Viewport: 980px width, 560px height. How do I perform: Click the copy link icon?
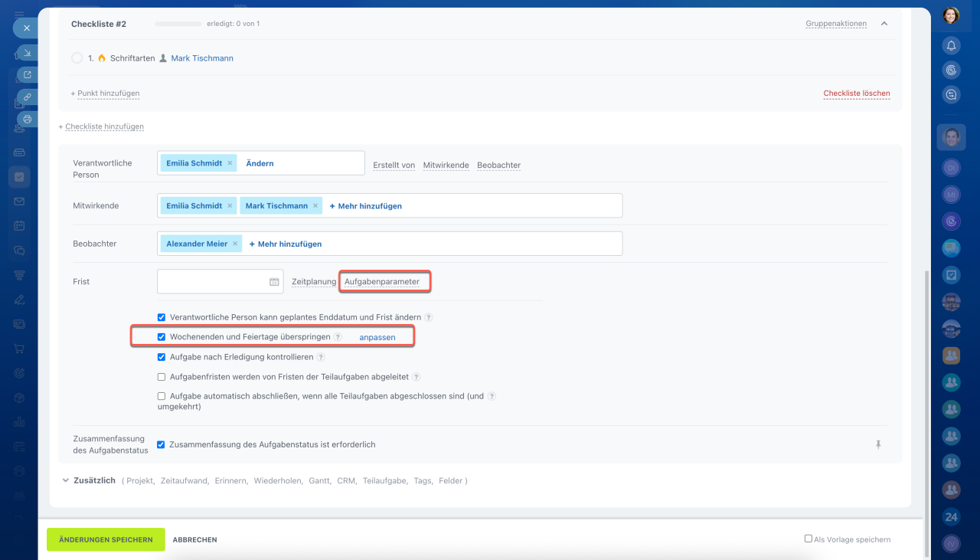coord(27,97)
